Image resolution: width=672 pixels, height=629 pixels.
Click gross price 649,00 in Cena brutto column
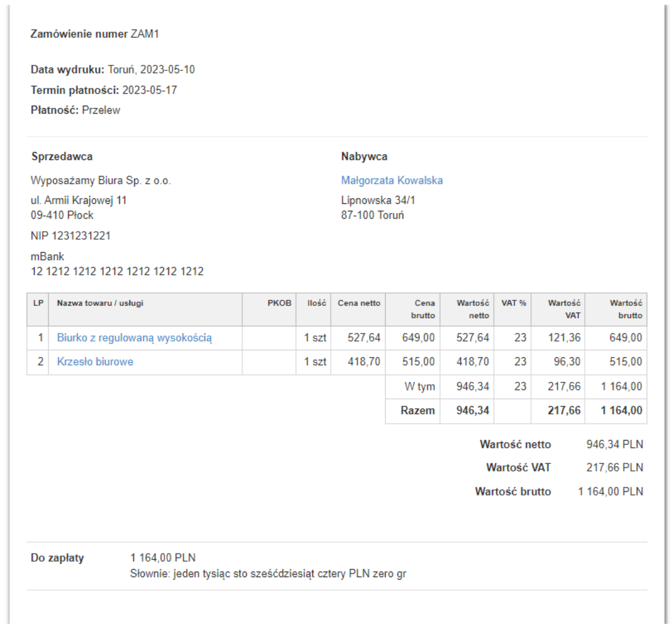point(419,337)
